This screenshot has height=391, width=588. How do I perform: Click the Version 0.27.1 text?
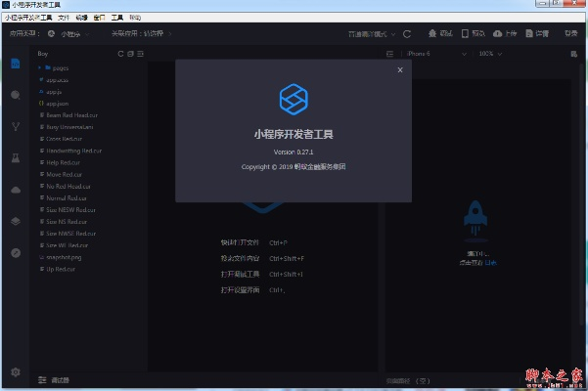click(x=294, y=152)
